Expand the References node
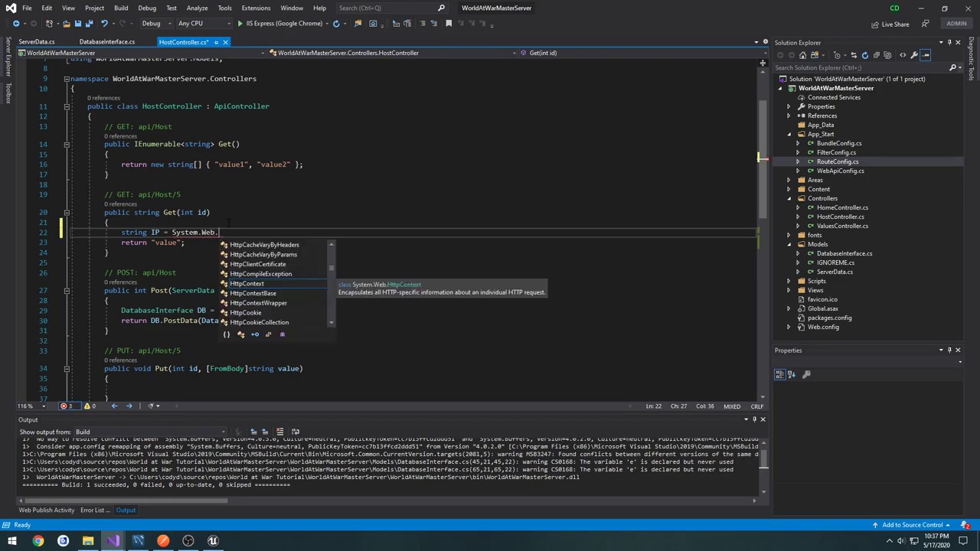Image resolution: width=980 pixels, height=551 pixels. [x=789, y=116]
